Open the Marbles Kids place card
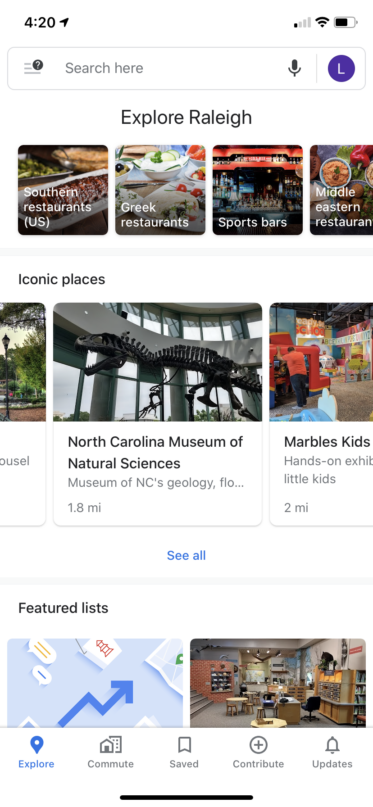373x807 pixels. click(322, 414)
